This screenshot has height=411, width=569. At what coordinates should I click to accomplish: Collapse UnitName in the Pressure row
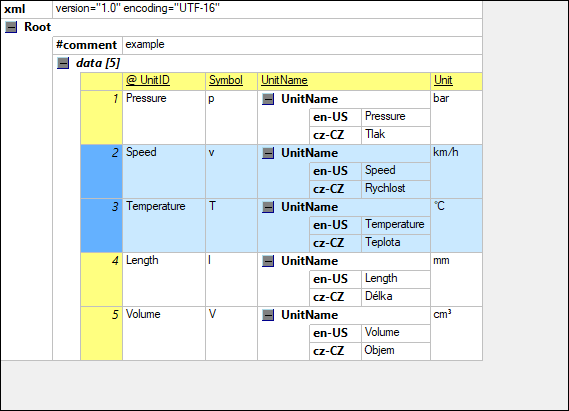coord(268,99)
